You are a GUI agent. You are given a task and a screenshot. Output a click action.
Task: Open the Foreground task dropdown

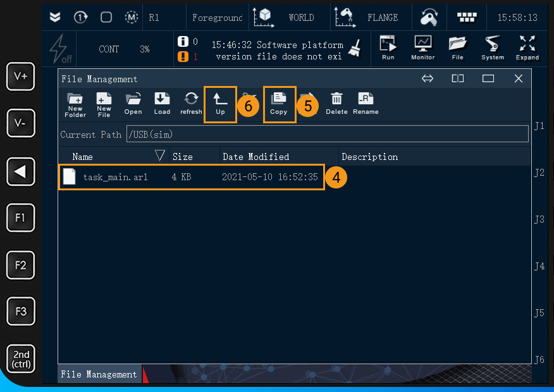tap(218, 17)
